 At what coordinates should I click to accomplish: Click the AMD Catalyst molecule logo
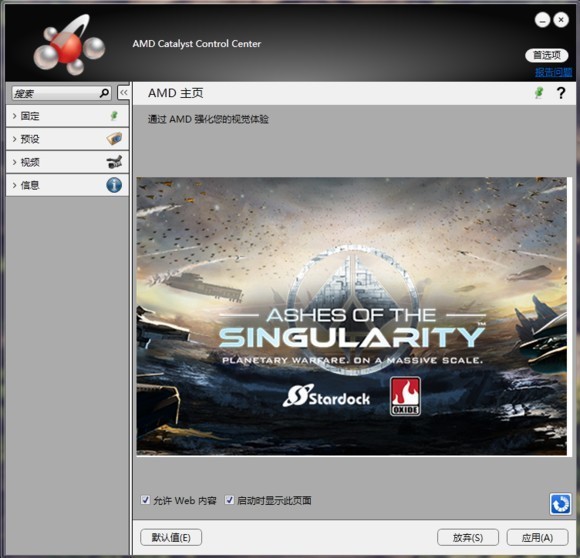pos(69,44)
